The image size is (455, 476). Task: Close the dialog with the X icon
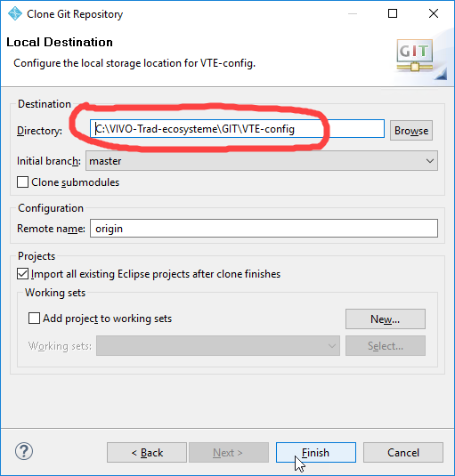(434, 13)
